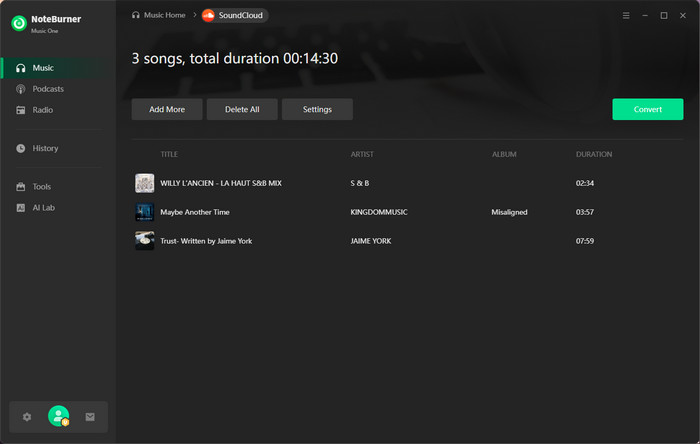700x444 pixels.
Task: Click the AI Lab icon
Action: (x=21, y=207)
